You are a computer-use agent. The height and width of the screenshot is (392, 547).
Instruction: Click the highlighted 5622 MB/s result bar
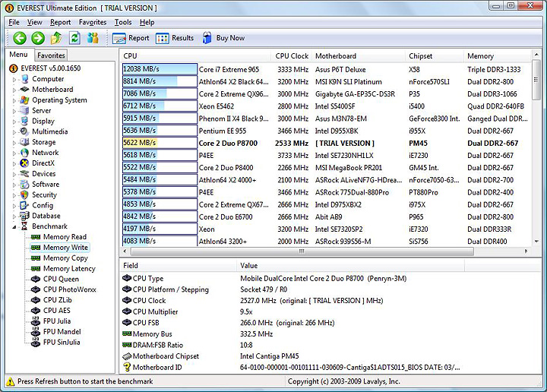[x=160, y=143]
